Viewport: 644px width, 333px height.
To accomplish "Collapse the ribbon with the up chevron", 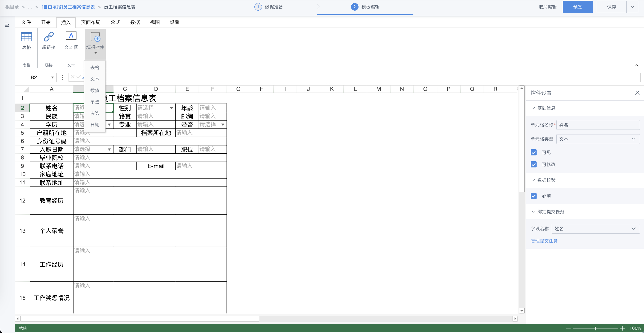I will pos(636,65).
